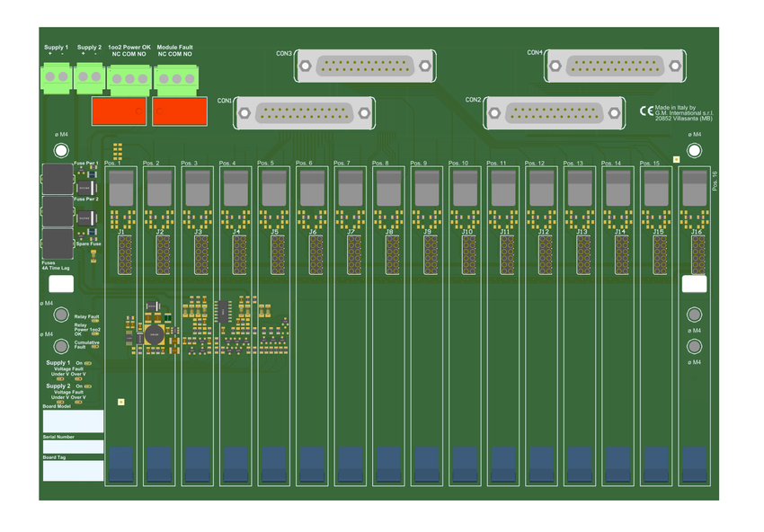Click the CE marking symbol
Image resolution: width=764 pixels, height=532 pixels.
[x=645, y=110]
